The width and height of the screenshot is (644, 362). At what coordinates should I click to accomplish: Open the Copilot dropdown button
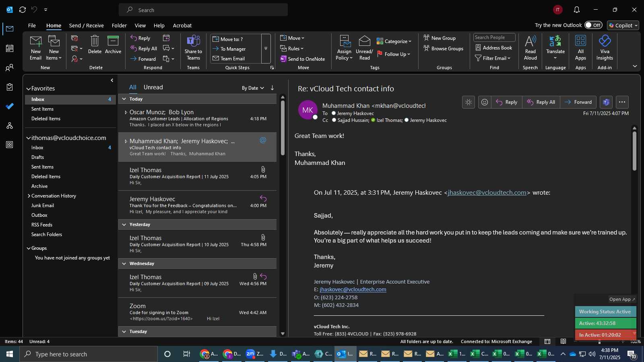click(x=623, y=25)
